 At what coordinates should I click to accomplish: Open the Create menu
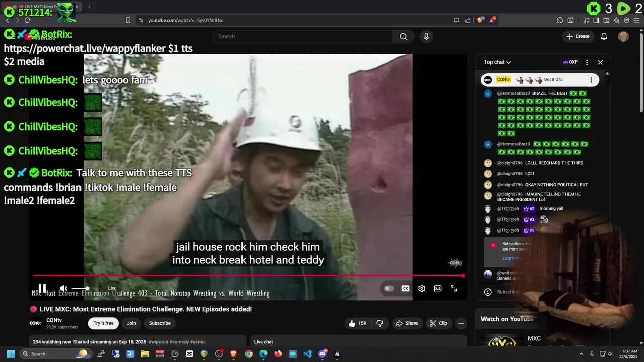tap(578, 36)
